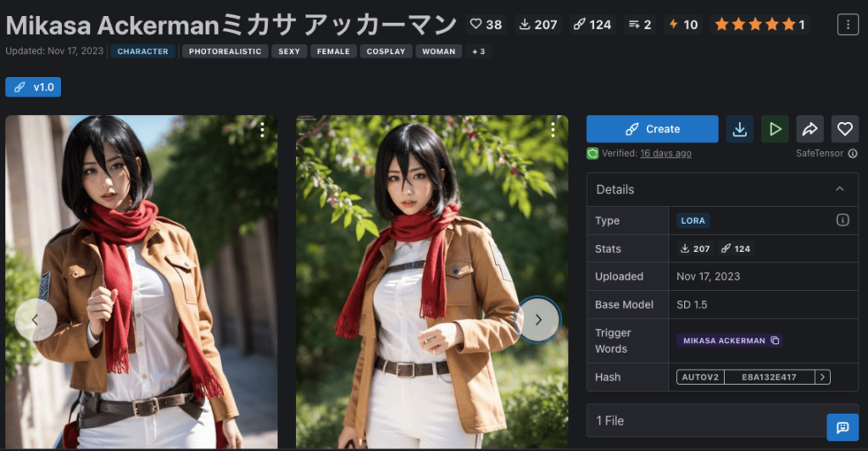Share the model with the share arrow

(810, 129)
